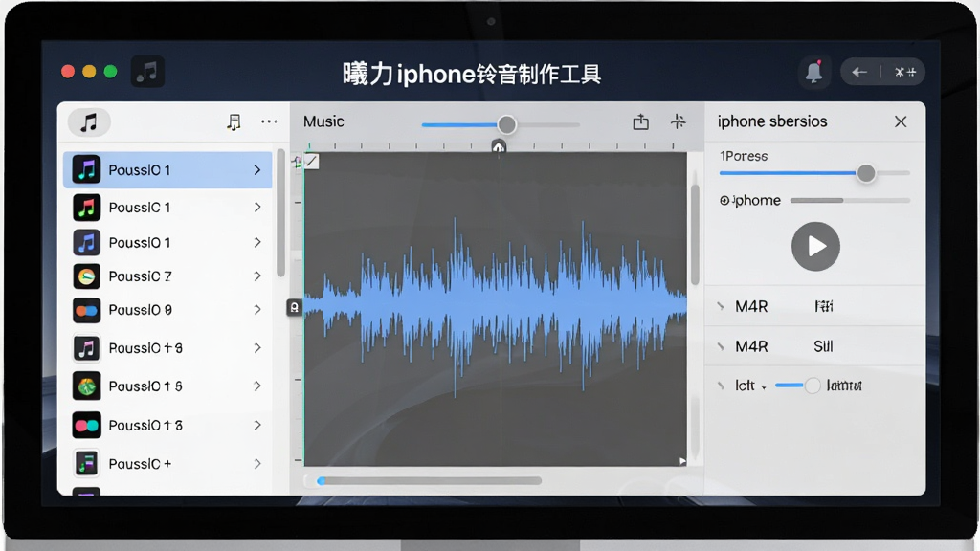Screen dimensions: 980x551
Task: Click the sparkle trim icon beside share
Action: tap(679, 121)
